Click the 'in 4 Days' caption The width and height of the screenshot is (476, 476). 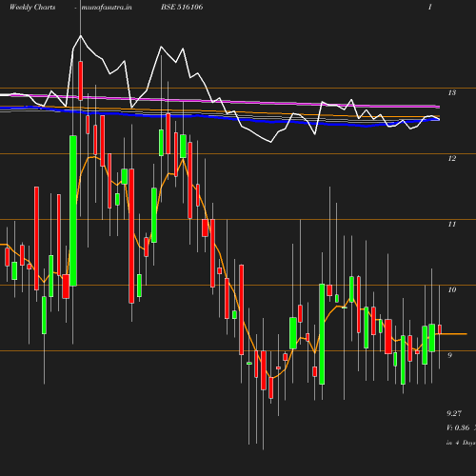(x=461, y=443)
